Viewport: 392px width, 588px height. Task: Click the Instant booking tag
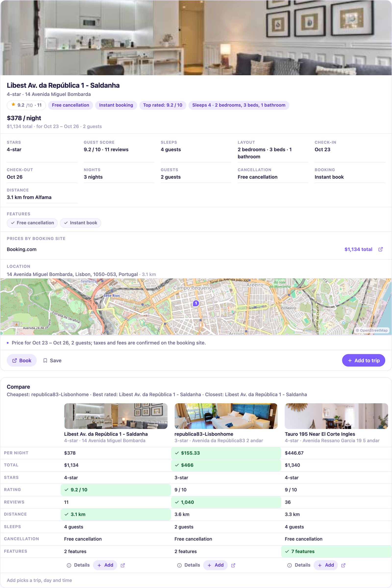pos(116,105)
